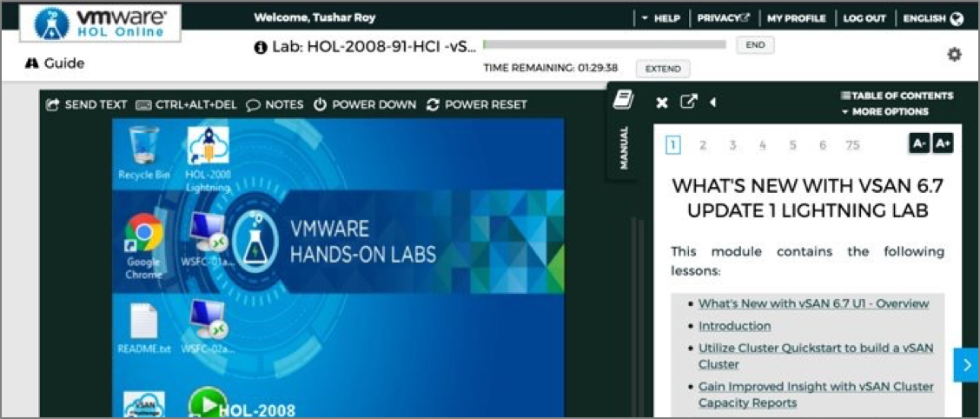
Task: Open Notes from console toolbar
Action: point(275,104)
